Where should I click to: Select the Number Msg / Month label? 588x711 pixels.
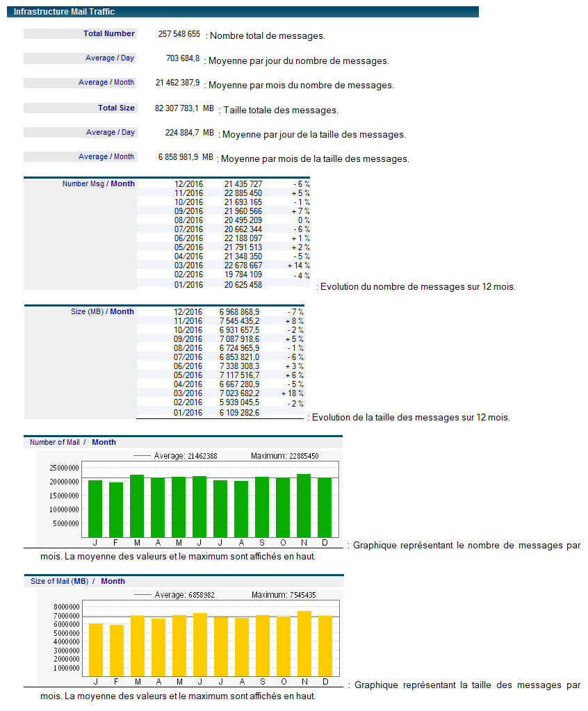(x=99, y=183)
